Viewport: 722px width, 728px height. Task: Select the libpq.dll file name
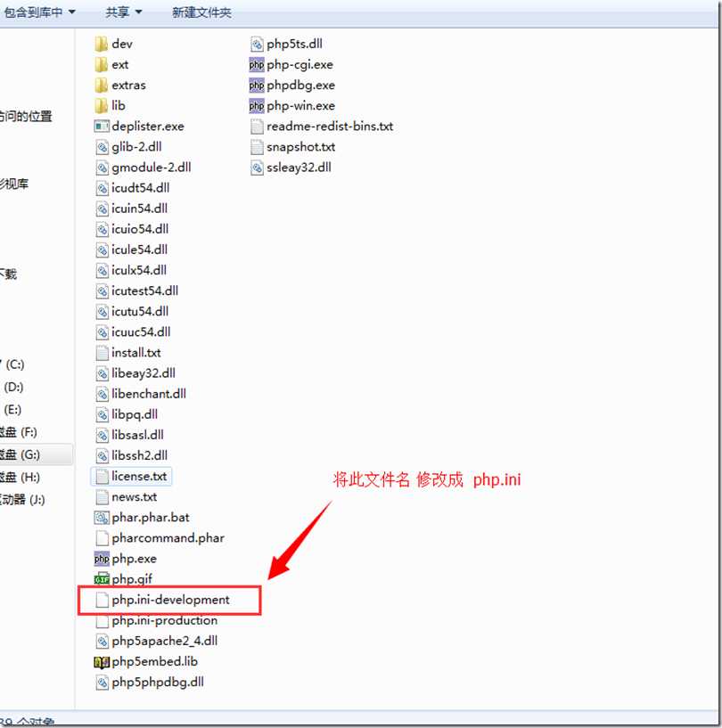tap(135, 414)
